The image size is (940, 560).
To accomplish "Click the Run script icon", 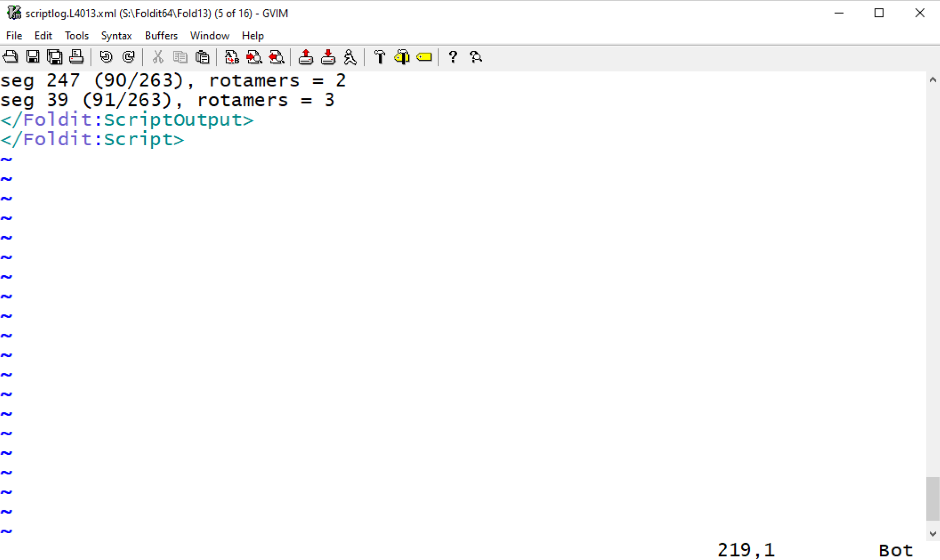I will click(350, 57).
